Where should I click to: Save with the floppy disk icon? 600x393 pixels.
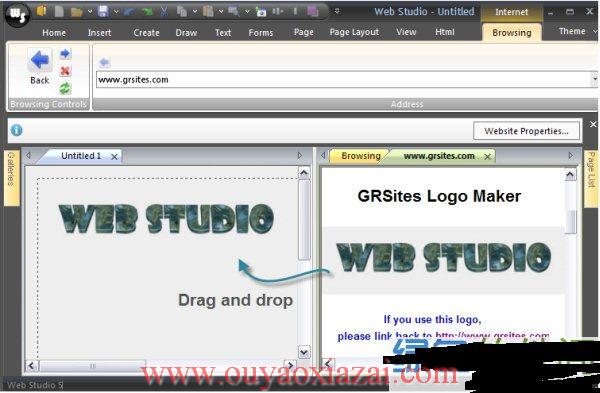pos(103,11)
